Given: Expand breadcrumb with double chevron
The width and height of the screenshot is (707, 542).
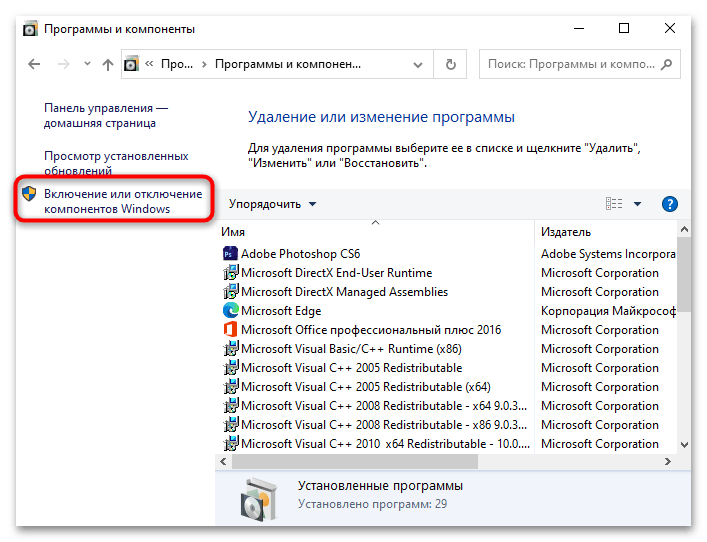Looking at the screenshot, I should coord(149,64).
